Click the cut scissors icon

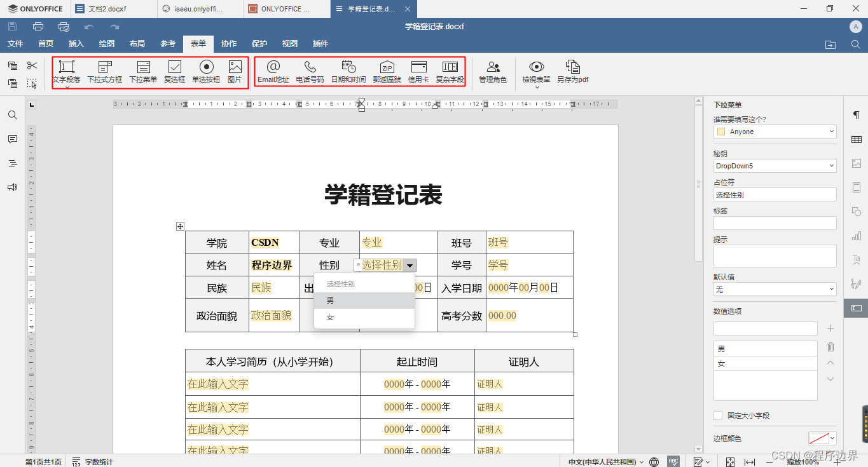pyautogui.click(x=32, y=65)
